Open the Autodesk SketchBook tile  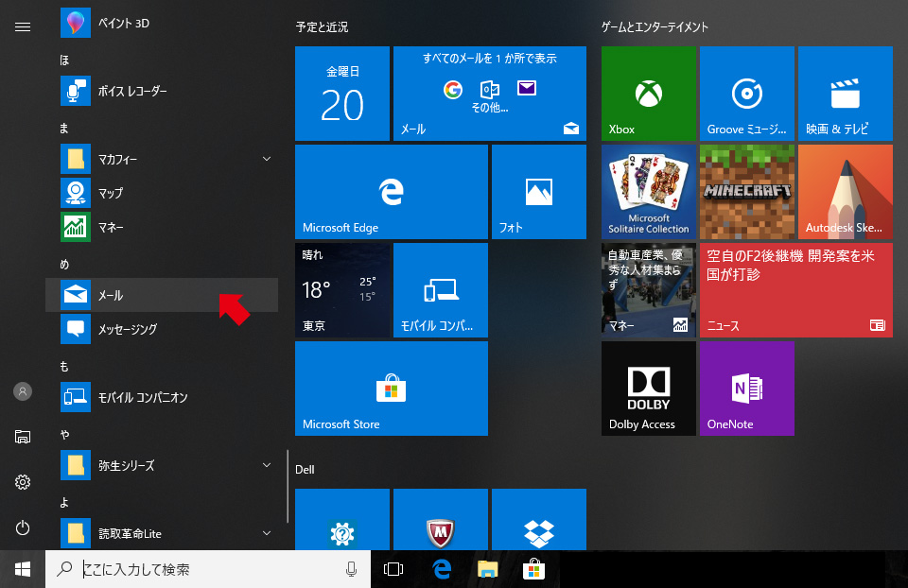click(846, 192)
